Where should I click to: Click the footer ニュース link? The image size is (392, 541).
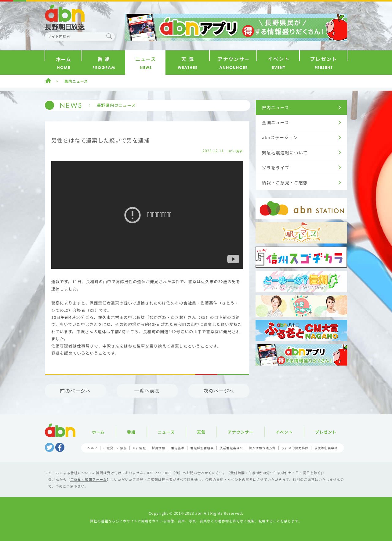[166, 432]
